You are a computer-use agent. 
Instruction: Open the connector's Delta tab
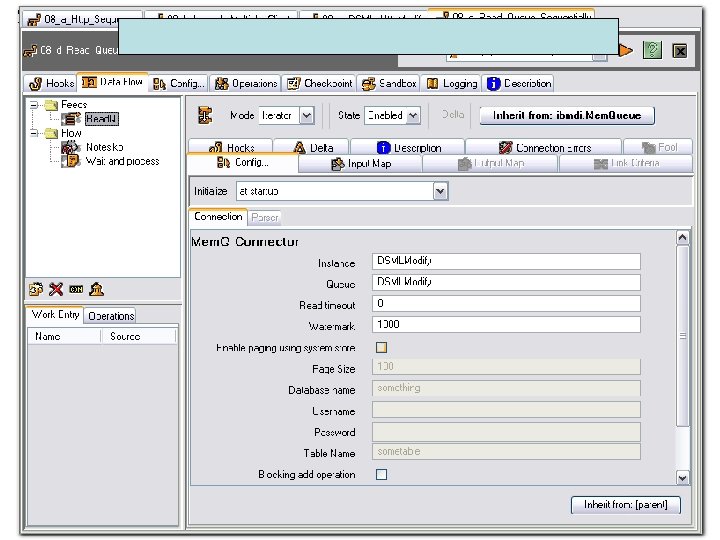click(312, 147)
